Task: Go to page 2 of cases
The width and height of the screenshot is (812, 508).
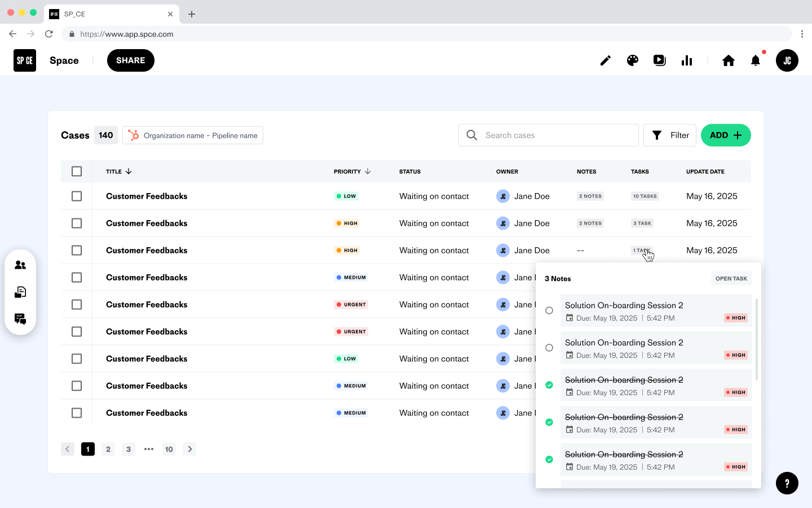Action: point(108,449)
